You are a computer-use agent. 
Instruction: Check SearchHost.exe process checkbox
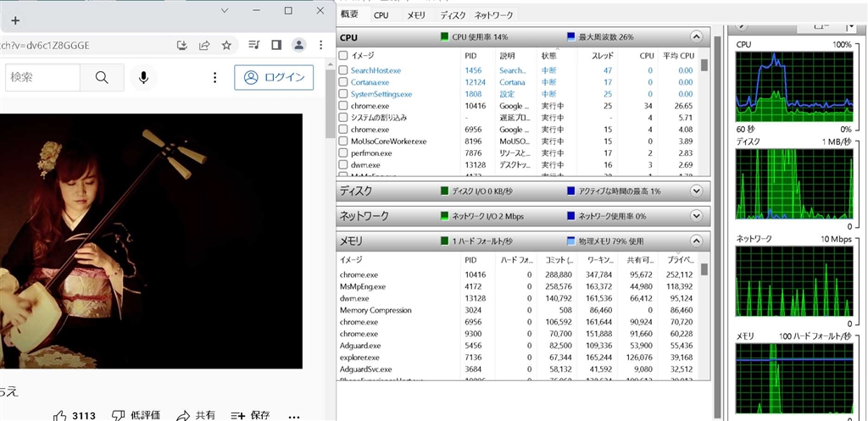tap(343, 70)
